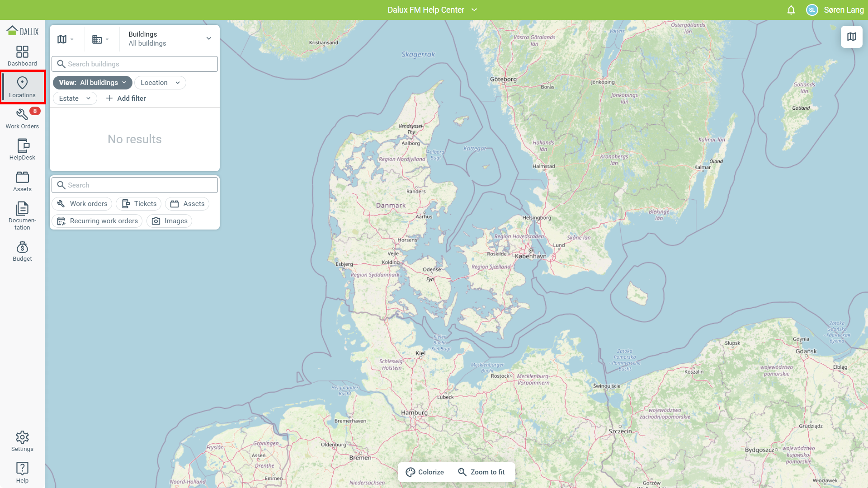Click the Colorize palette button
Image resolution: width=868 pixels, height=488 pixels.
click(x=425, y=472)
